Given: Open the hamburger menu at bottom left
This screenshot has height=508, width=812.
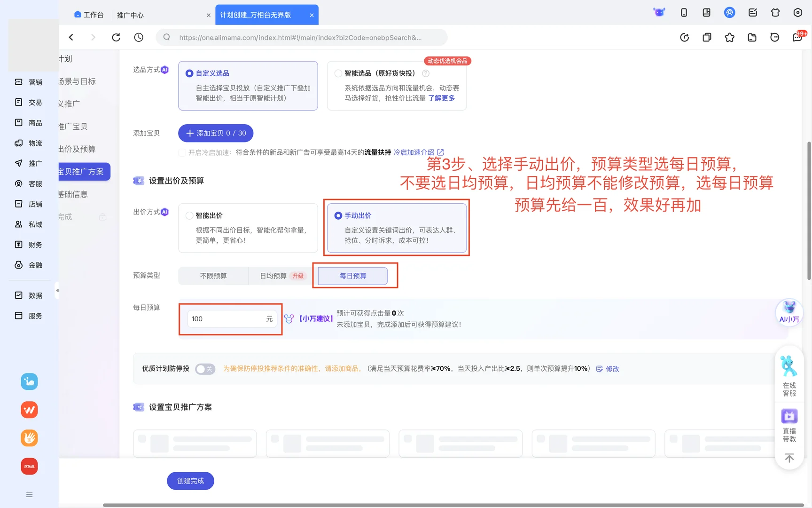Looking at the screenshot, I should click(29, 494).
